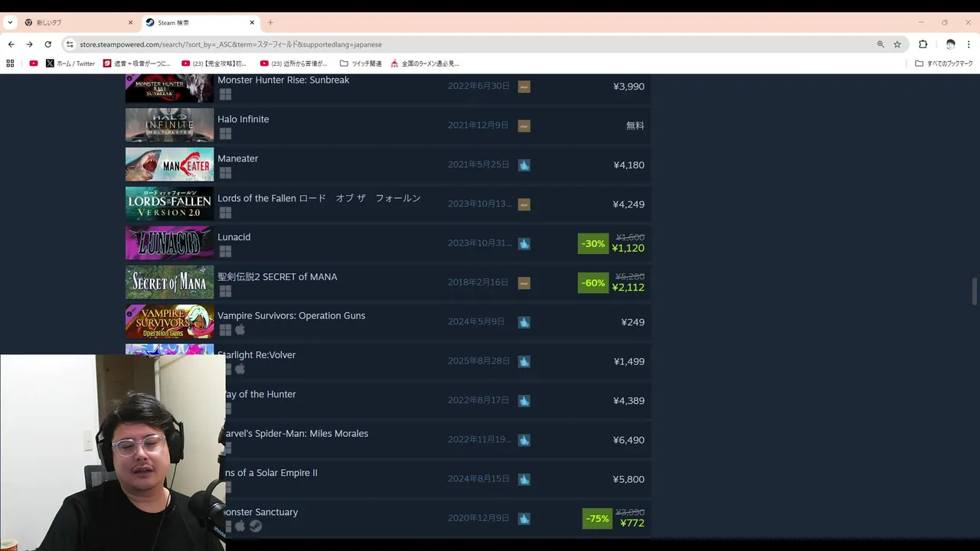The height and width of the screenshot is (551, 980).
Task: Click Maneater positive review thumbs-up icon
Action: click(524, 165)
